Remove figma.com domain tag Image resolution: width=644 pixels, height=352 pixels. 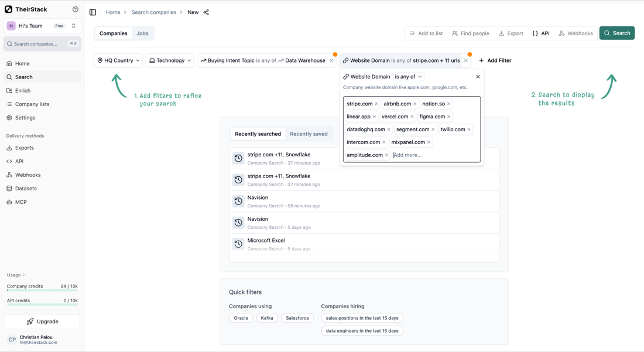tap(449, 117)
